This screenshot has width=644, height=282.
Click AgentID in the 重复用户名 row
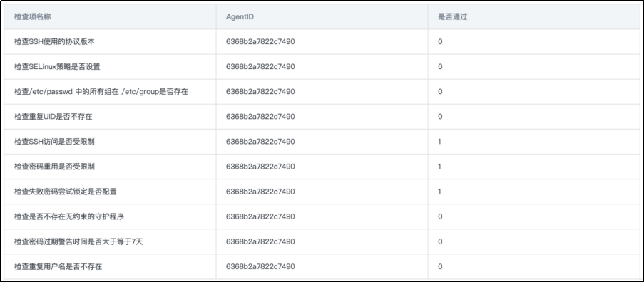(x=260, y=267)
